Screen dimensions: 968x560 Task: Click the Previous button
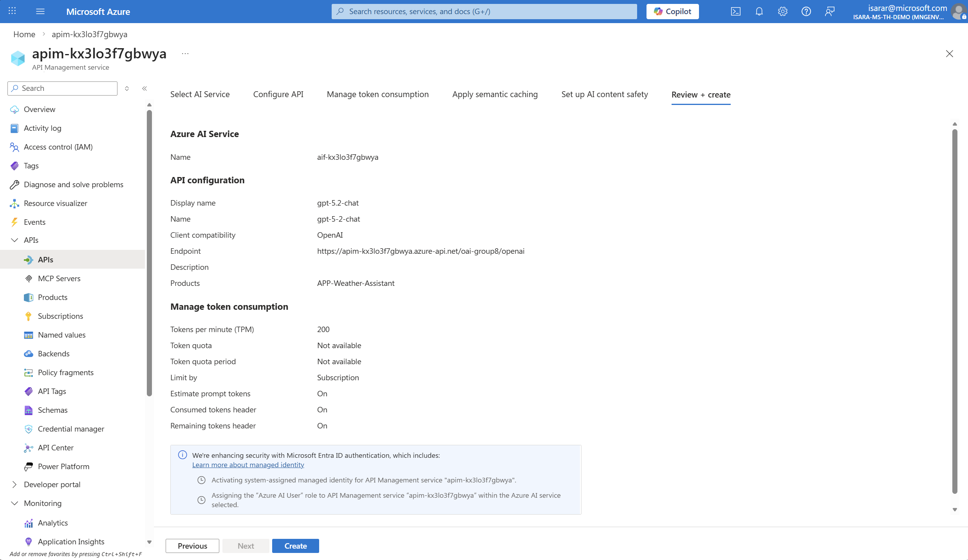coord(192,546)
